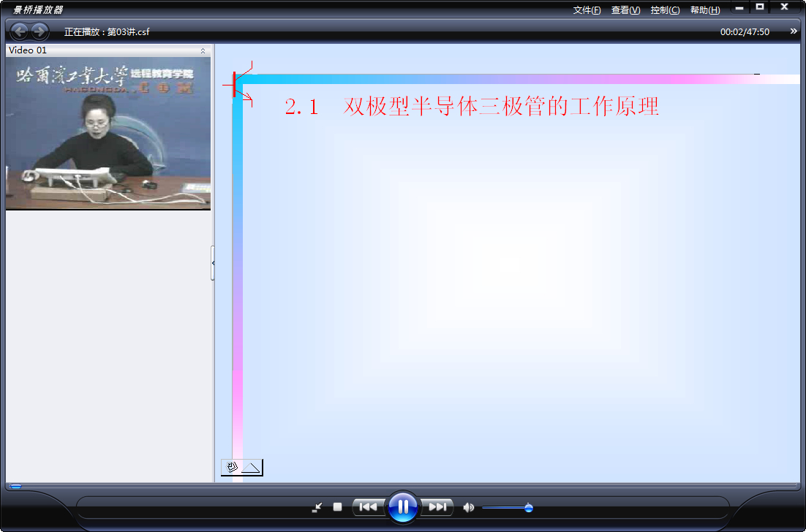Click the playback seek bar position handle
806x532 pixels.
16,486
